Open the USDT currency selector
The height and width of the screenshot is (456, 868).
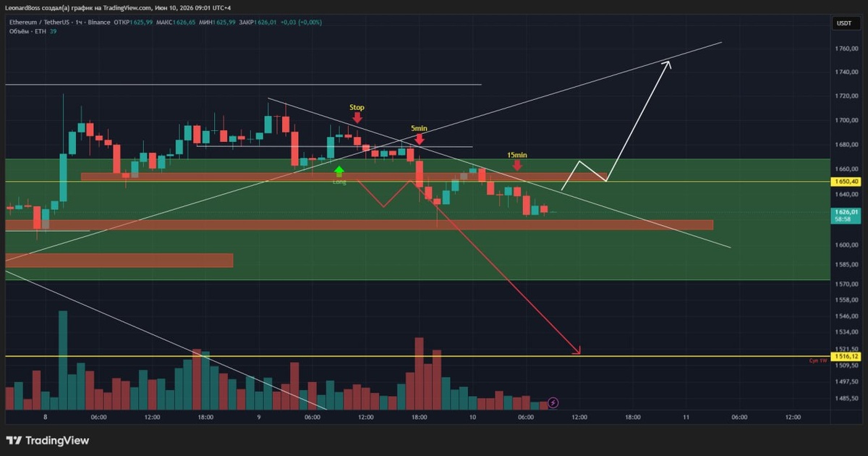click(844, 23)
